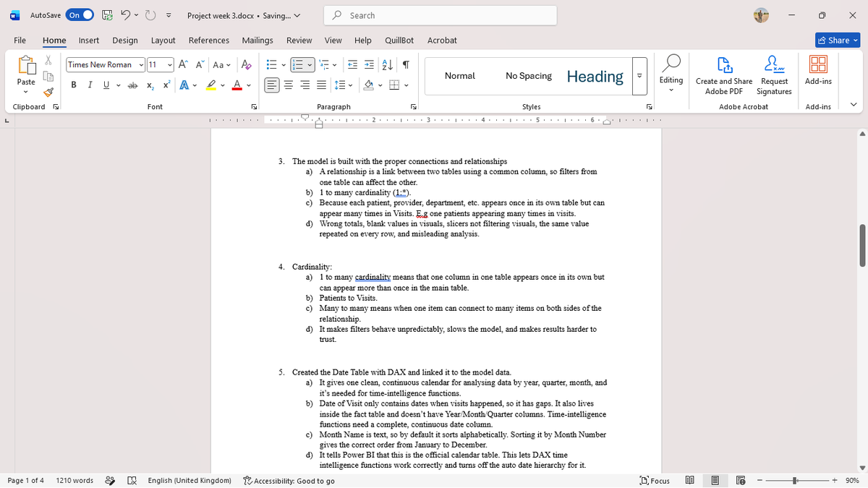Click Request Signatures icon
The image size is (868, 488).
[774, 76]
